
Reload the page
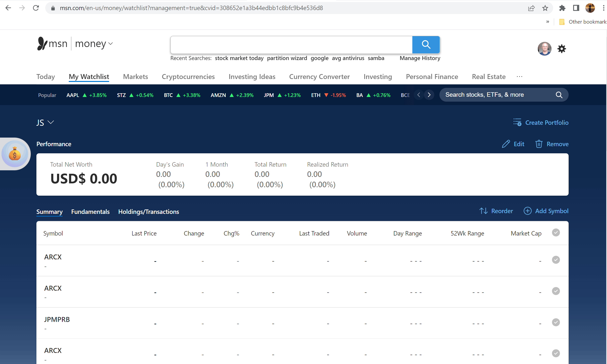pos(36,8)
